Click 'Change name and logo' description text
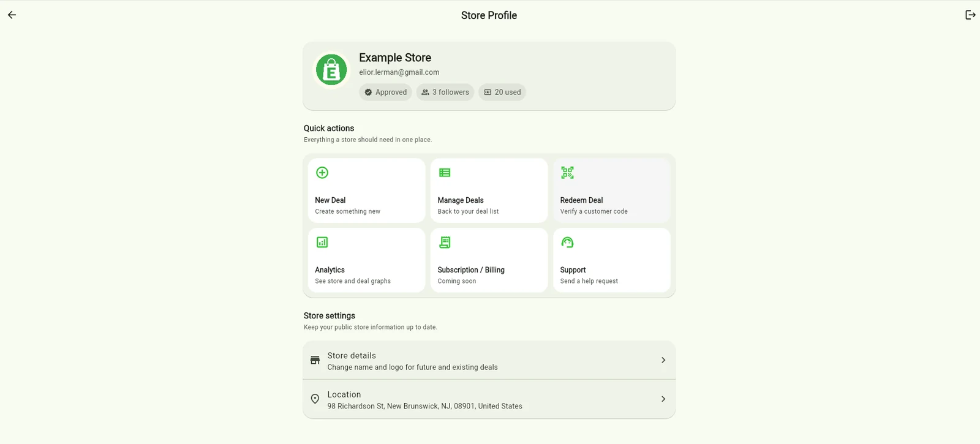The height and width of the screenshot is (444, 980). point(412,367)
